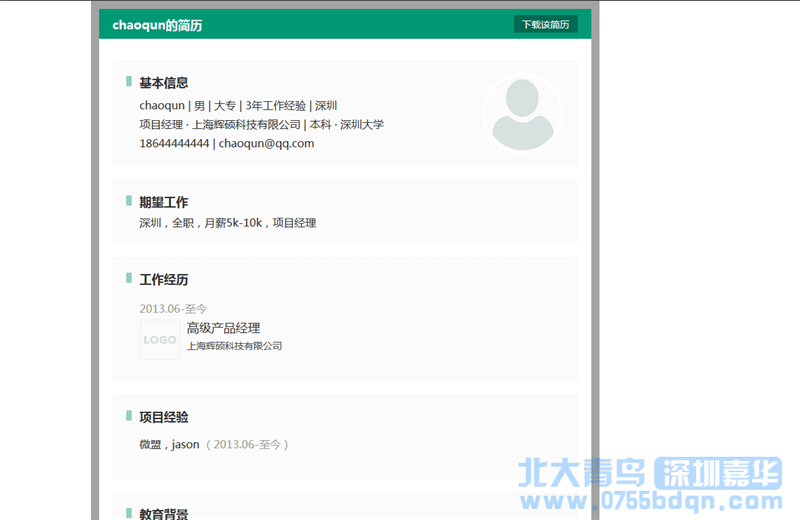Click the green marker beside 教育背景
The width and height of the screenshot is (800, 520).
(129, 513)
